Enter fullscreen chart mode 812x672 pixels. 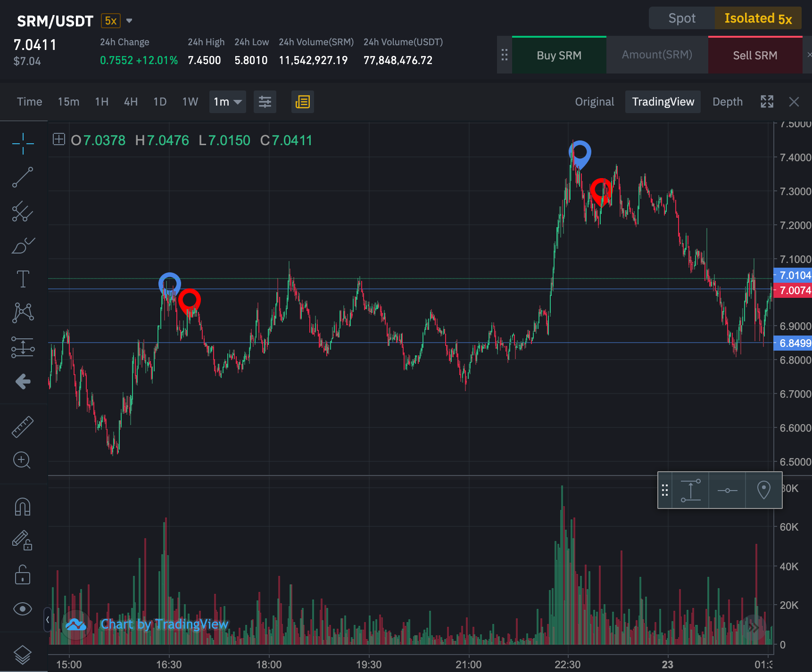pos(767,102)
